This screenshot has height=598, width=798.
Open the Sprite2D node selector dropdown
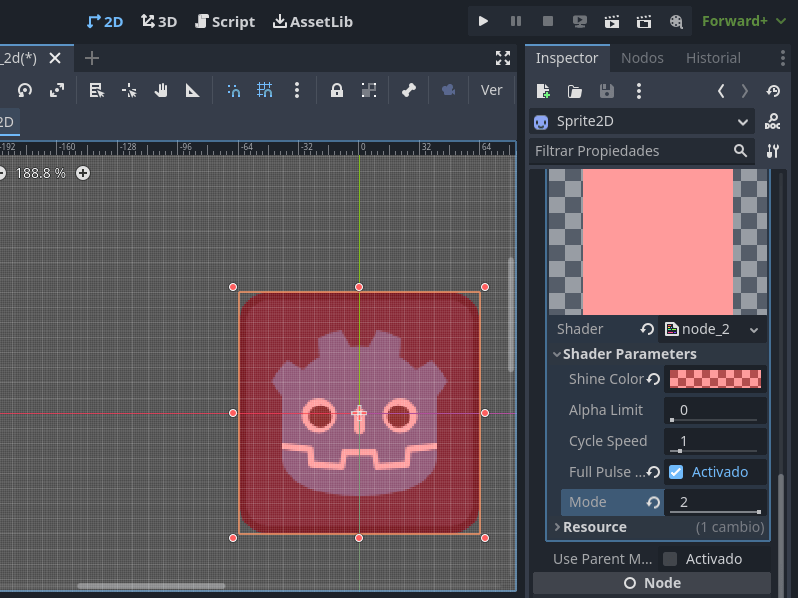tap(642, 122)
